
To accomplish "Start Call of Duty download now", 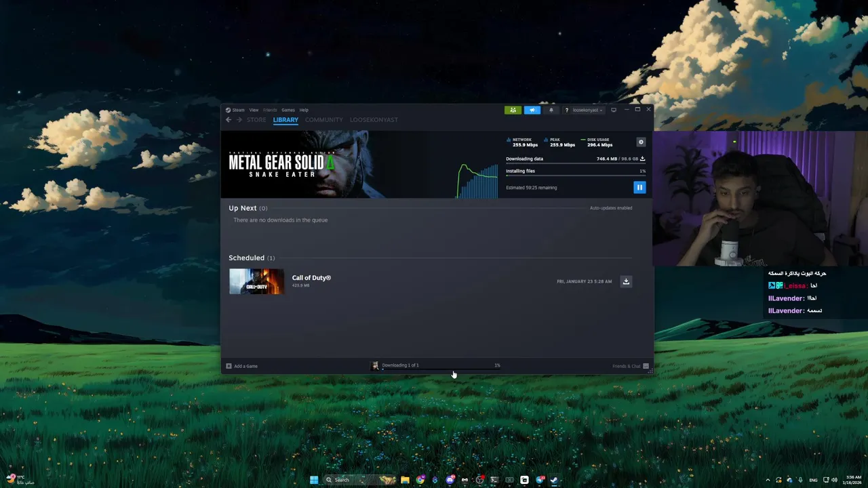I will [x=626, y=281].
